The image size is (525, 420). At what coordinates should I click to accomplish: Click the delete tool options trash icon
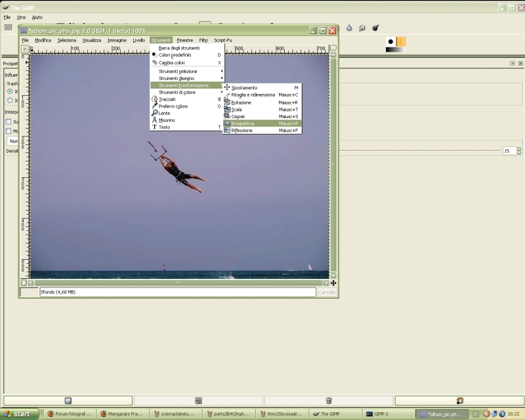329,400
